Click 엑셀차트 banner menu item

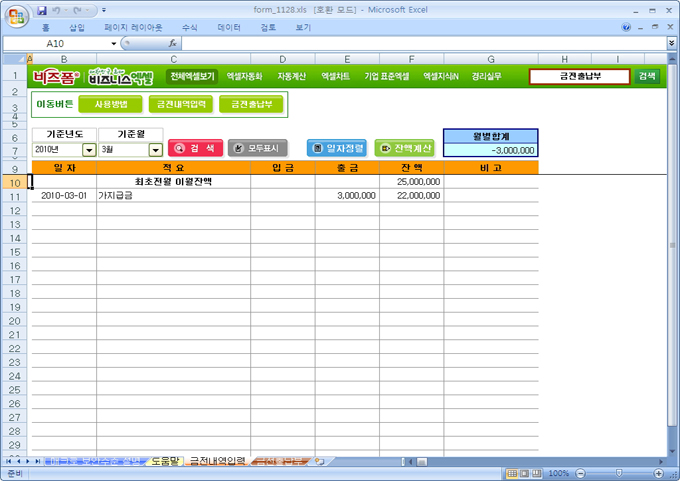335,76
